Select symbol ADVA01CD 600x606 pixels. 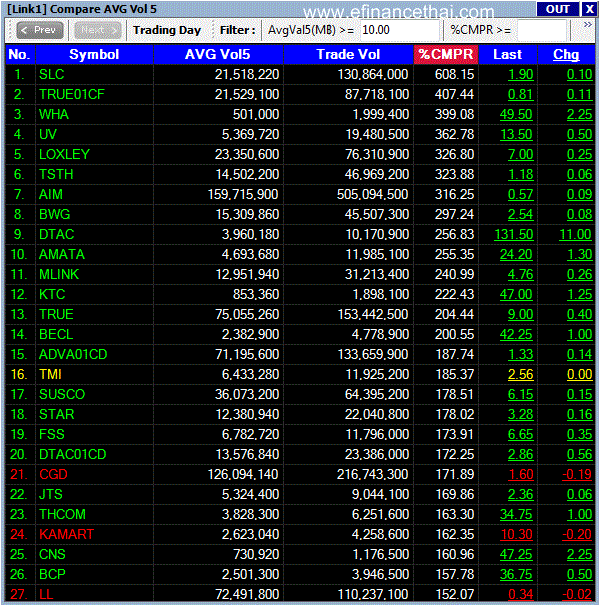click(x=73, y=354)
